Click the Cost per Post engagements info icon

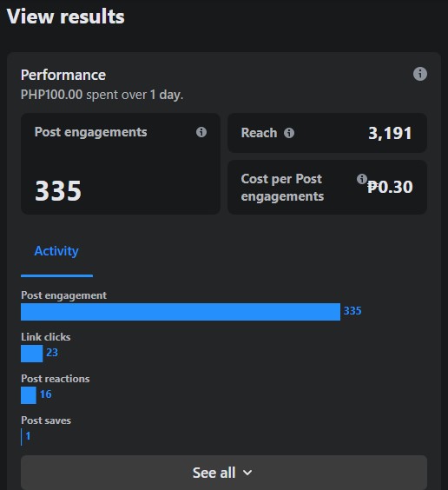coord(362,179)
